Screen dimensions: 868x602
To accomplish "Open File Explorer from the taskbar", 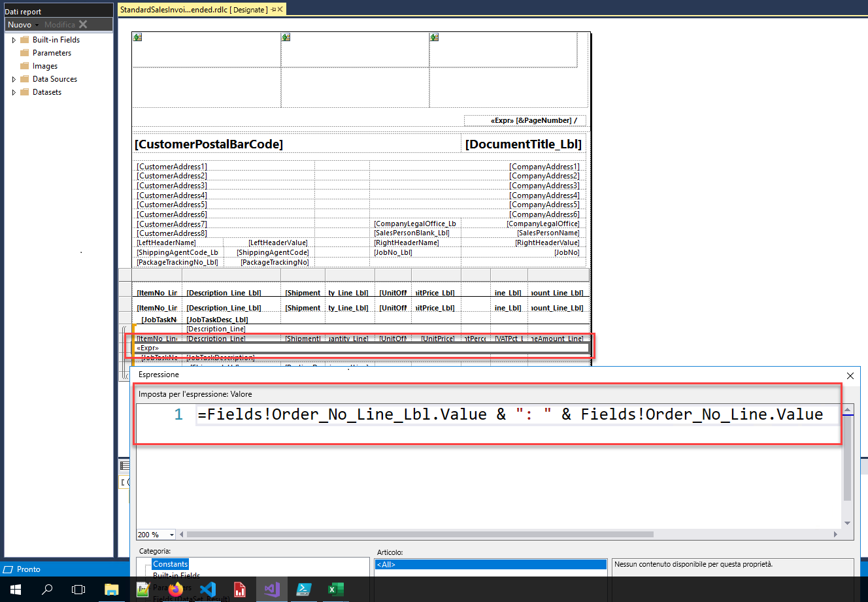I will point(111,590).
